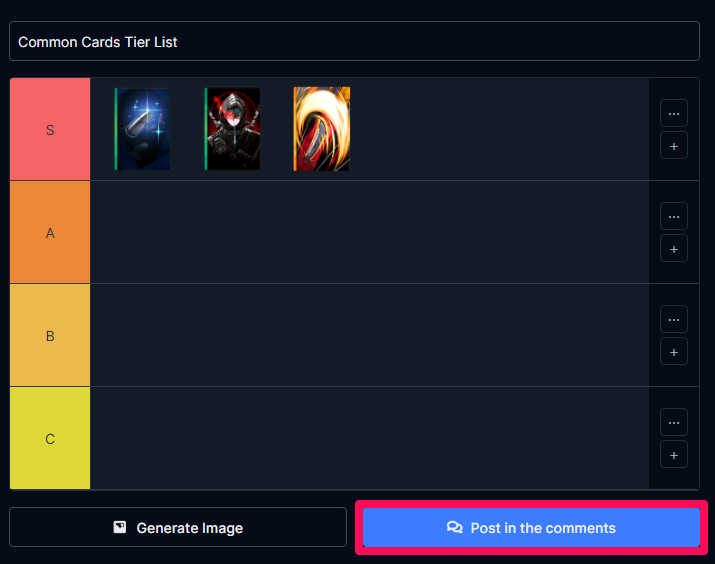This screenshot has width=715, height=564.
Task: Open A tier options ellipsis menu
Action: tap(674, 216)
